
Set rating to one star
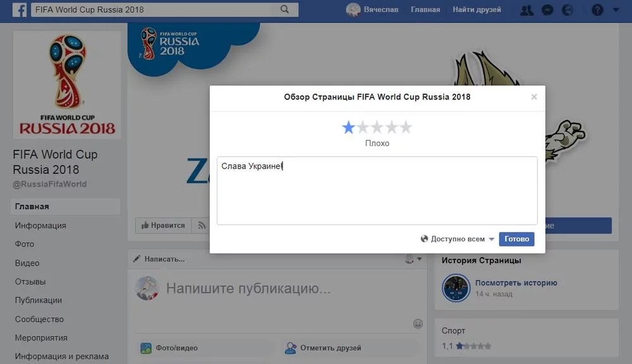[x=348, y=128]
